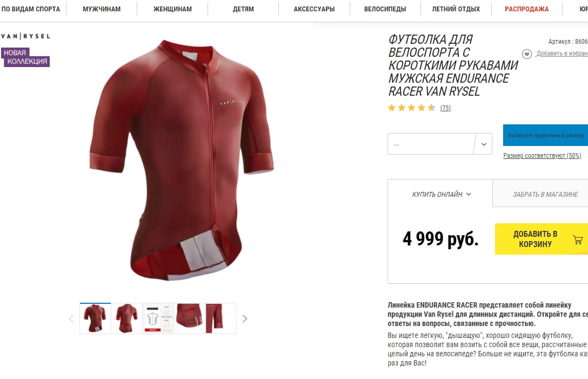Click the Van Rysel brand logo

[x=25, y=36]
